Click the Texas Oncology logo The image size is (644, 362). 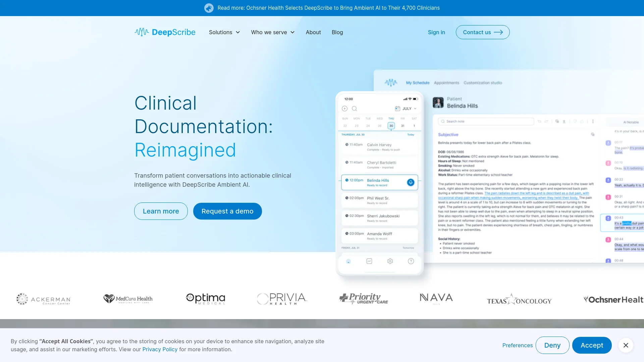point(519,299)
